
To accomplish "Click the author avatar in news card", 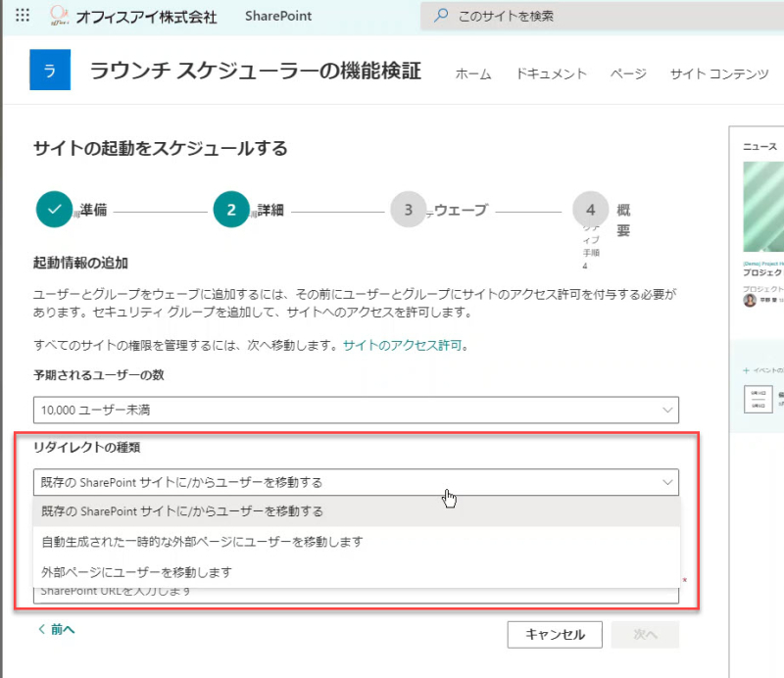I will pyautogui.click(x=749, y=300).
